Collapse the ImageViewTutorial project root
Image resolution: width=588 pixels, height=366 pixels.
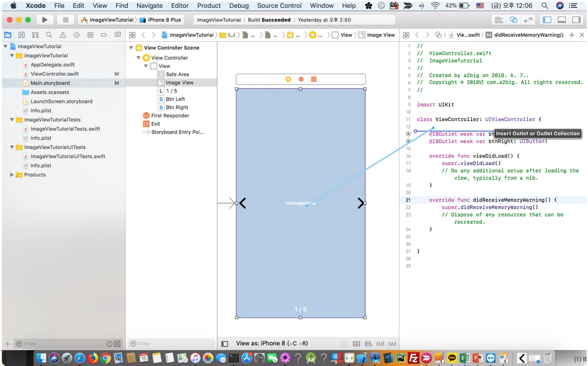6,46
